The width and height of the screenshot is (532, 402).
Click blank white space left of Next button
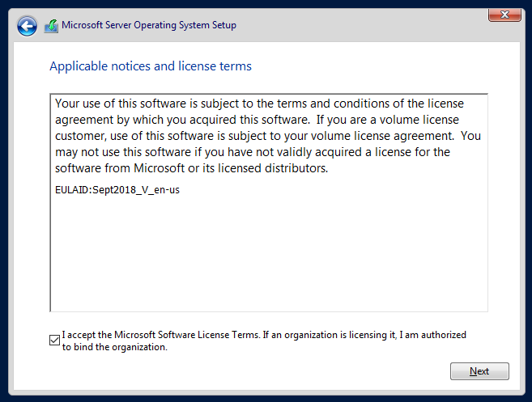271,371
